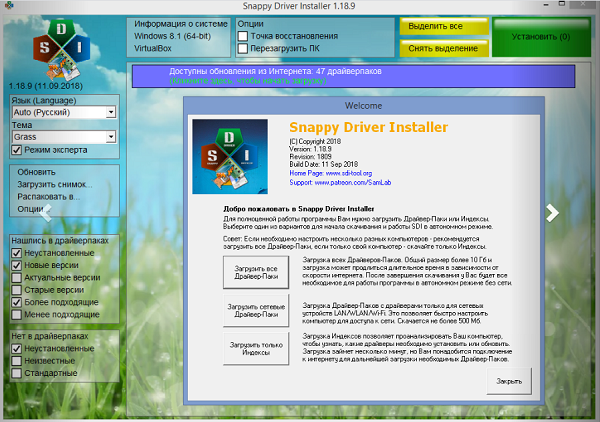Check Стандартные checkbox
The width and height of the screenshot is (600, 422).
tap(16, 373)
